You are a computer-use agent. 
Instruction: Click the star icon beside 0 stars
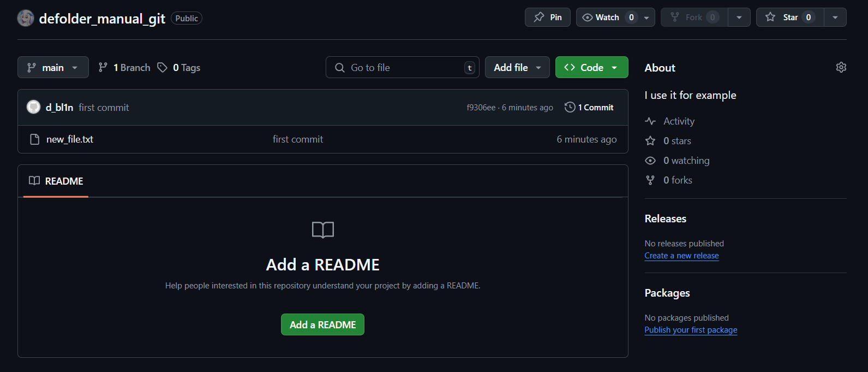point(650,141)
